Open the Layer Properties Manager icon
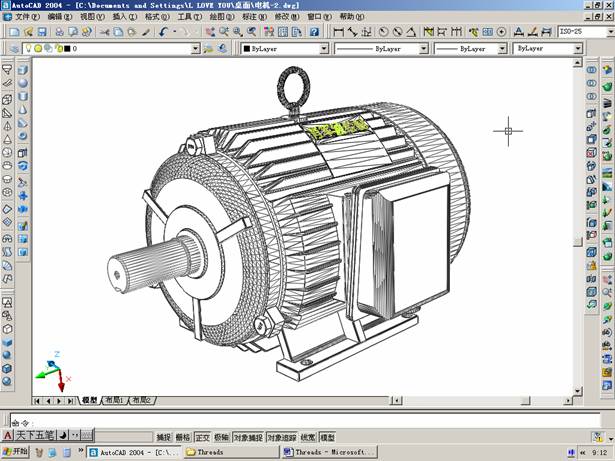 [14, 49]
